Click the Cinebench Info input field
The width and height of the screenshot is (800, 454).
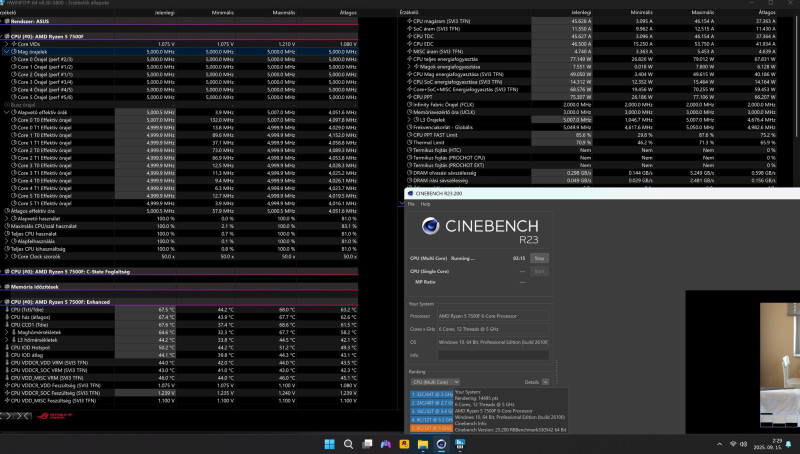point(493,355)
